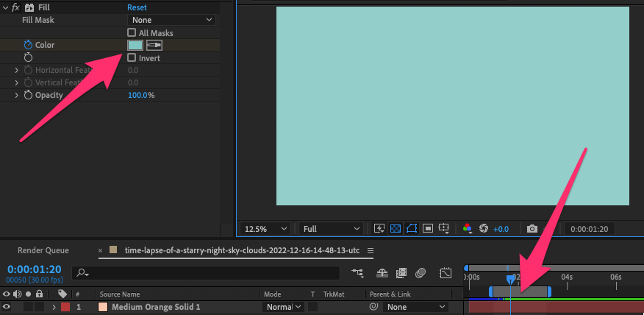The image size is (644, 315).
Task: Click the parent pick whip spiral
Action: click(x=373, y=307)
